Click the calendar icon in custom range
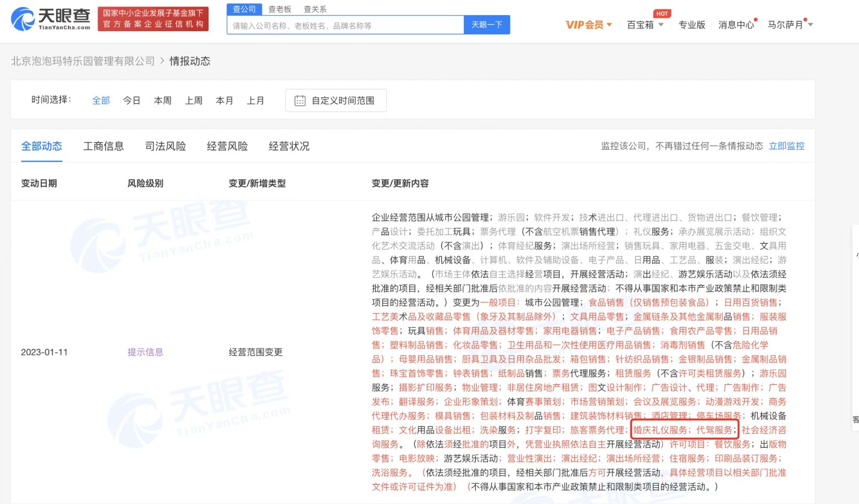Screen dimensions: 859x504 pos(300,100)
